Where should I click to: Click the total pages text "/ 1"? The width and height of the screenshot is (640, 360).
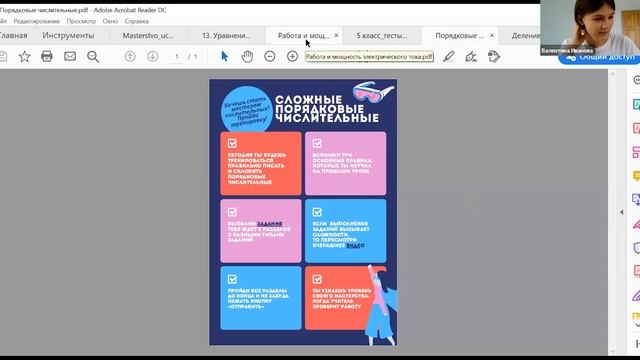192,57
